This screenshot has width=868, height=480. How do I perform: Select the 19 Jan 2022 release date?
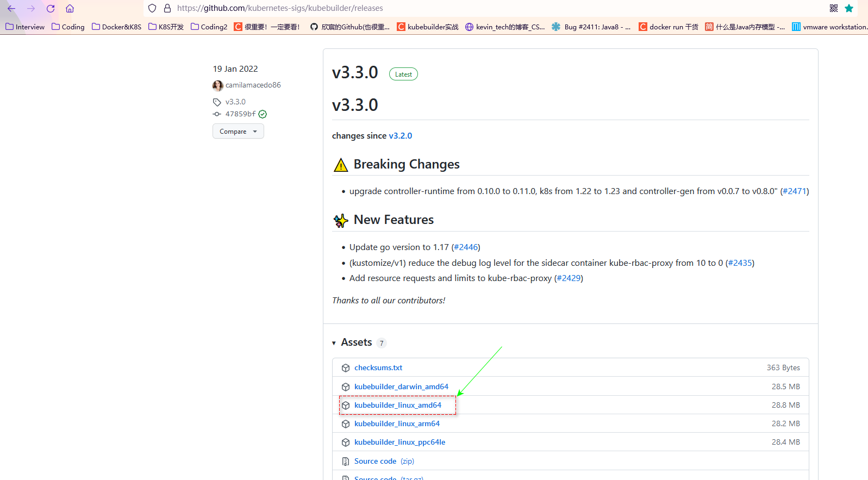[235, 68]
